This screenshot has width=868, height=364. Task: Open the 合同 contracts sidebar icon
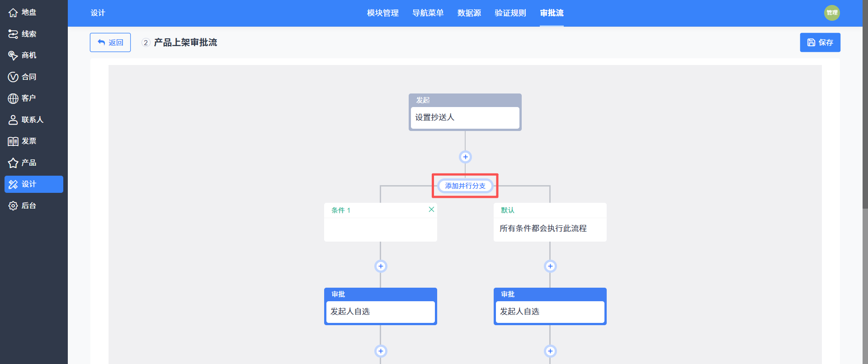(x=13, y=77)
